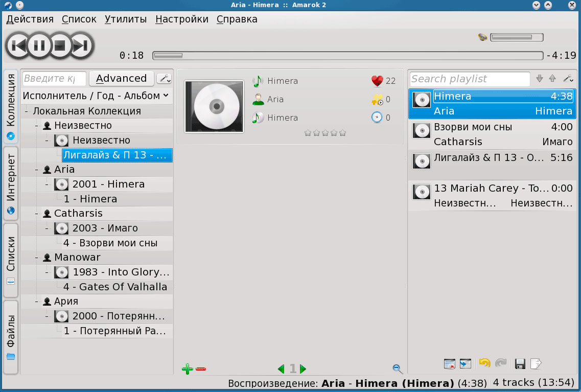
Task: Collapse the Ария artist node
Action: click(x=37, y=302)
